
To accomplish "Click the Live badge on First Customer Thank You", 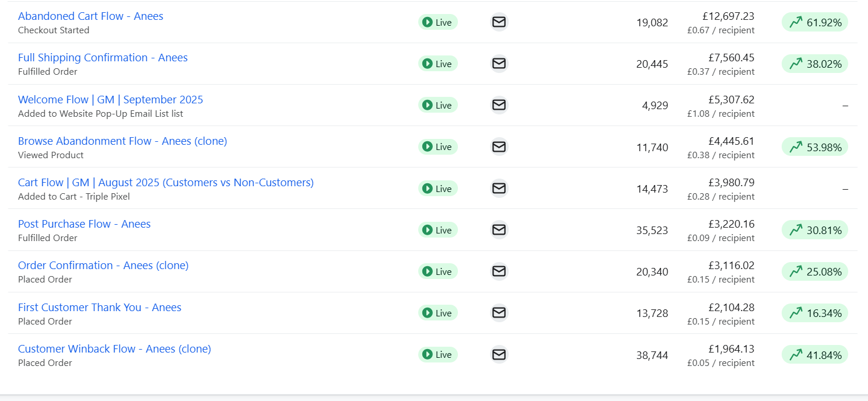I will pos(437,313).
